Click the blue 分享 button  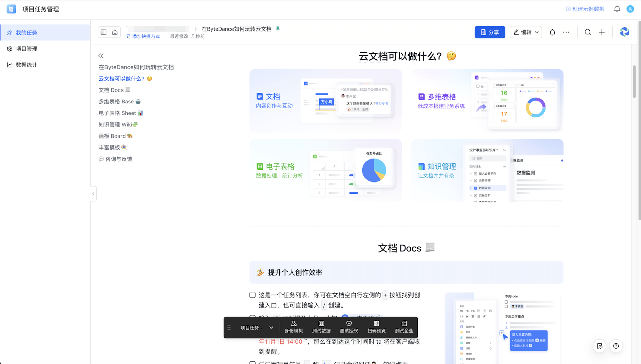pyautogui.click(x=490, y=32)
